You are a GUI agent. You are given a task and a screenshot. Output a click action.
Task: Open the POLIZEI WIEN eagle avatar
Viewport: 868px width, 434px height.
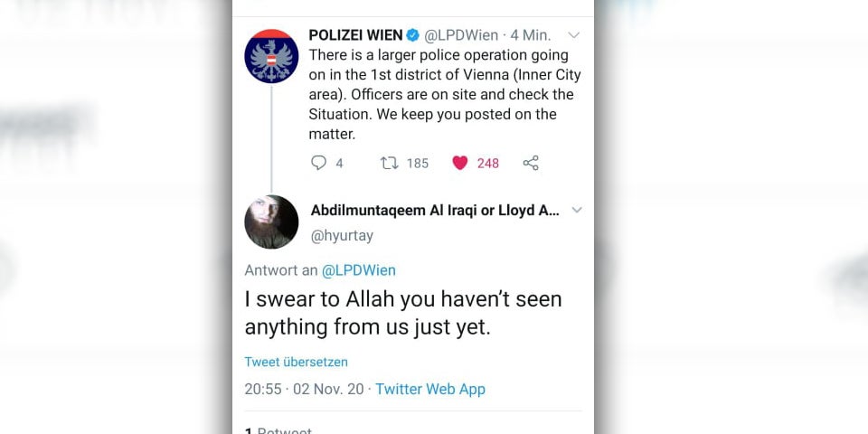[271, 56]
